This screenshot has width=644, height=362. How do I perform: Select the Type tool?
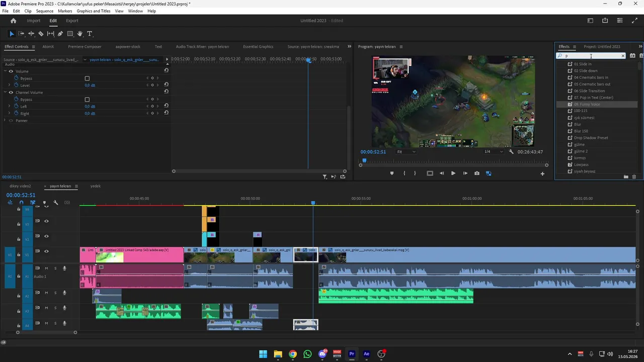pos(90,34)
